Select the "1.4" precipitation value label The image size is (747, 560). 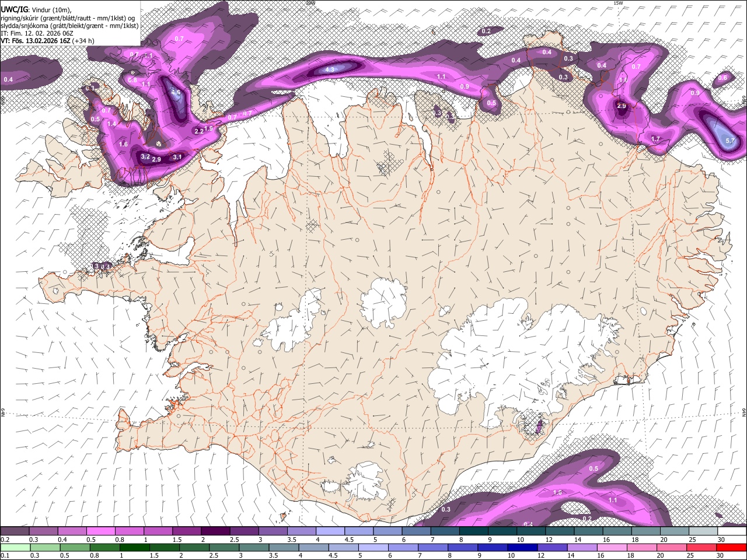111,124
